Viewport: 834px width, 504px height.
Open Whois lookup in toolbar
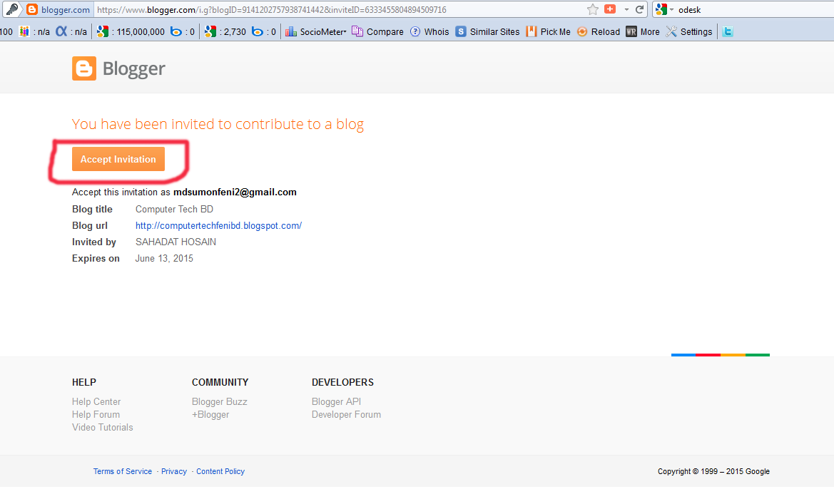429,31
